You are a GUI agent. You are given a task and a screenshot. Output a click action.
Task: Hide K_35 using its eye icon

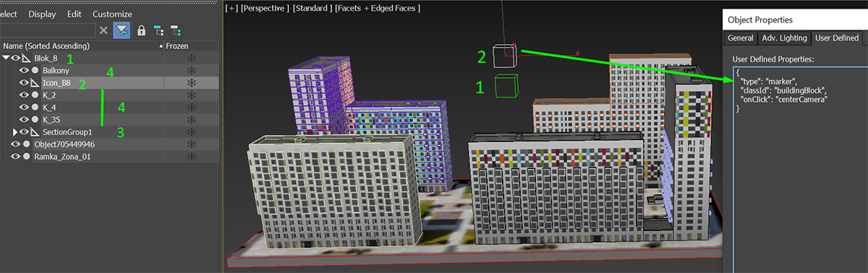(24, 120)
